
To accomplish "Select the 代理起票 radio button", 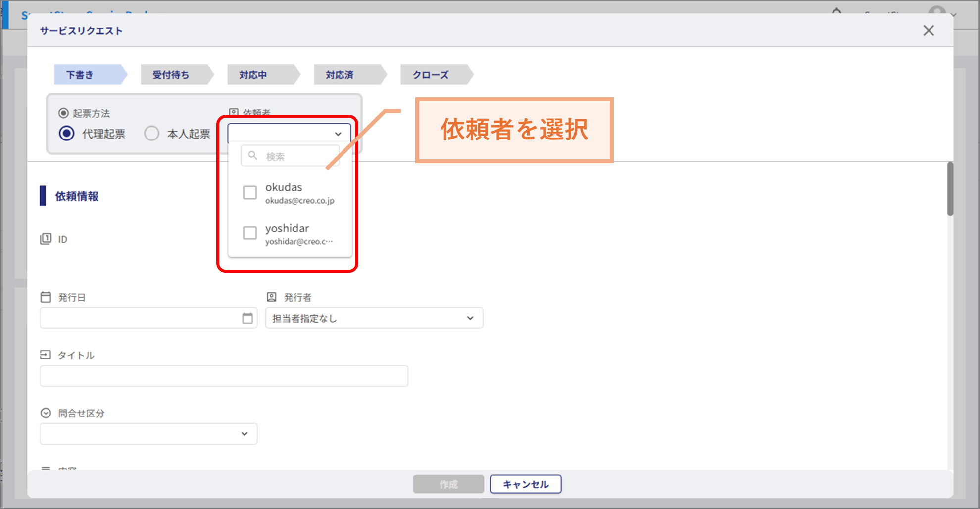I will pos(67,134).
